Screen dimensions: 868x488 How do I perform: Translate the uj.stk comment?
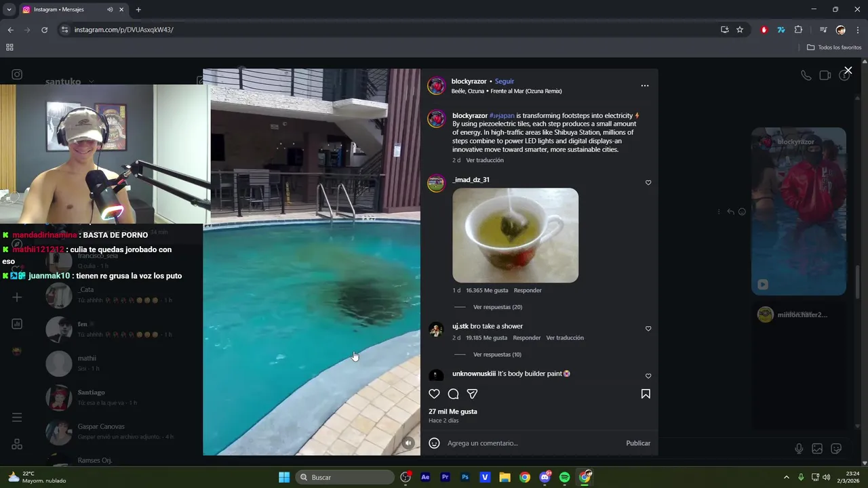tap(565, 338)
